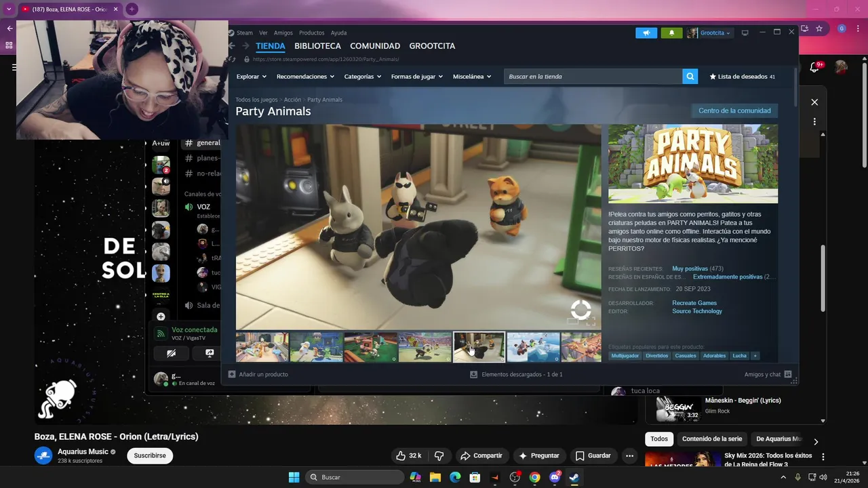
Task: Open YouTube video more actions ellipsis
Action: [630, 455]
